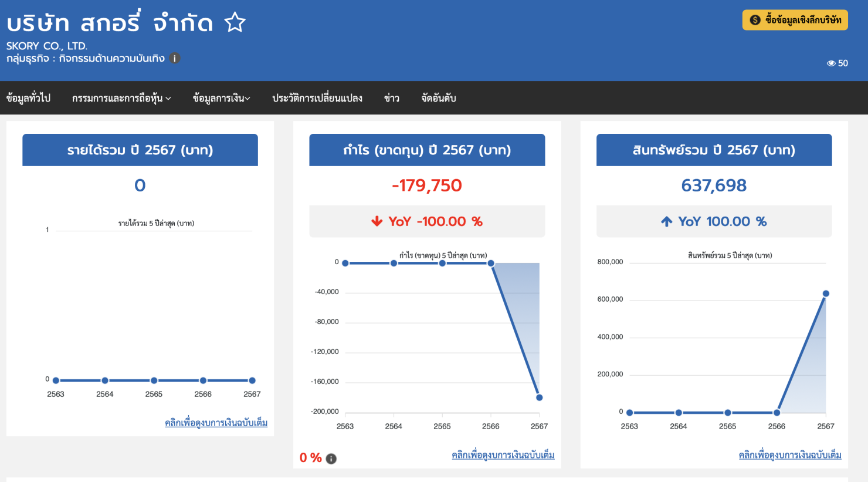Click the 2567 data point on total assets chart

[x=825, y=294]
